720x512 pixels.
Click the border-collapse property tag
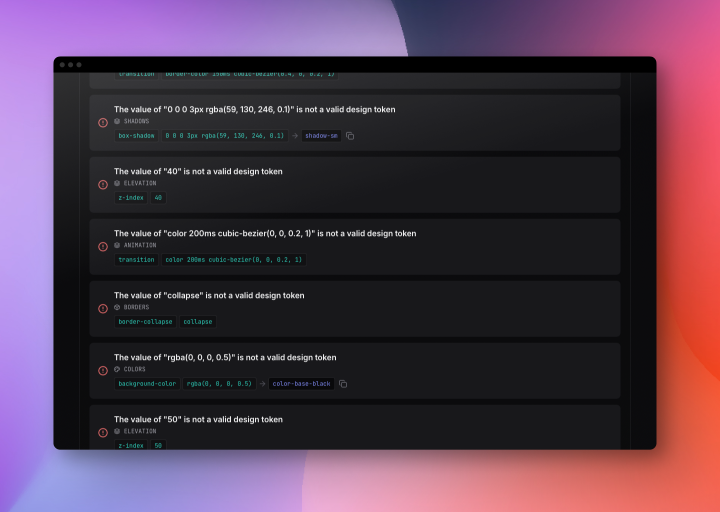146,322
